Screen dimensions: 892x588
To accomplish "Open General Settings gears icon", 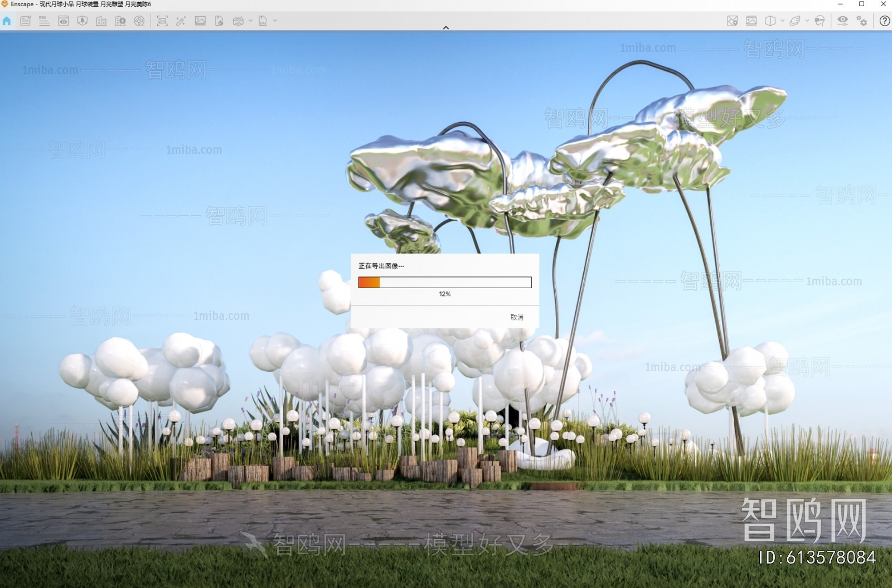I will coord(862,21).
